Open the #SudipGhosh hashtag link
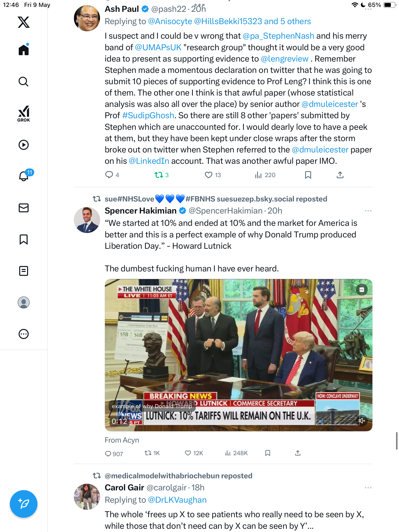This screenshot has width=399, height=532. 148,116
